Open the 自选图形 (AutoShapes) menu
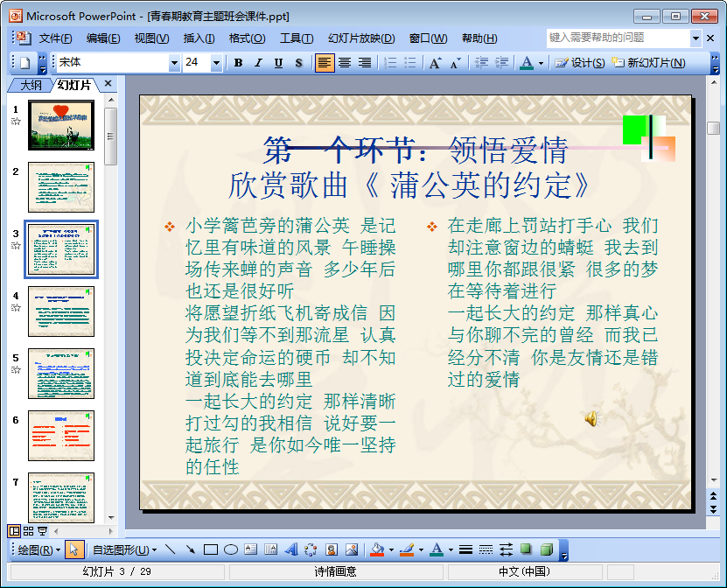Image resolution: width=727 pixels, height=588 pixels. coord(125,550)
